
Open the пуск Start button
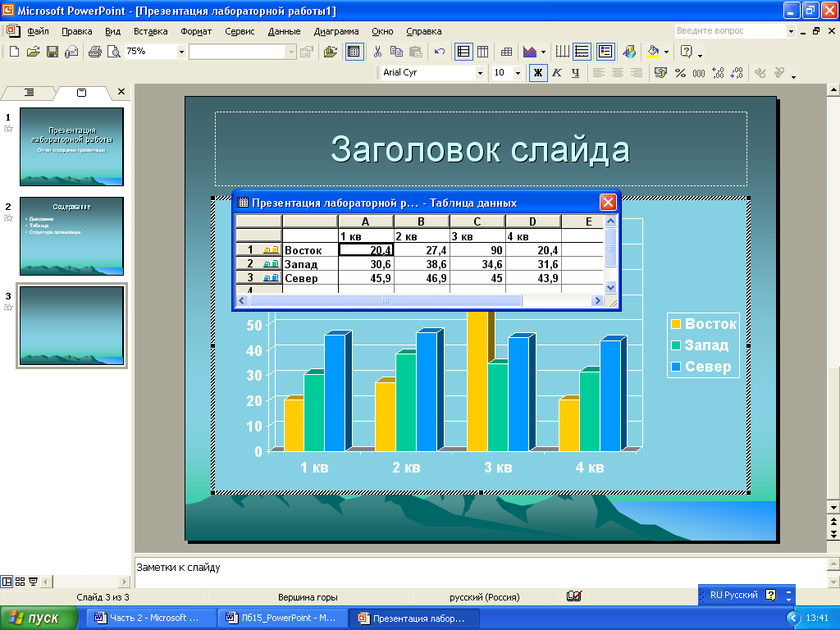[x=39, y=619]
